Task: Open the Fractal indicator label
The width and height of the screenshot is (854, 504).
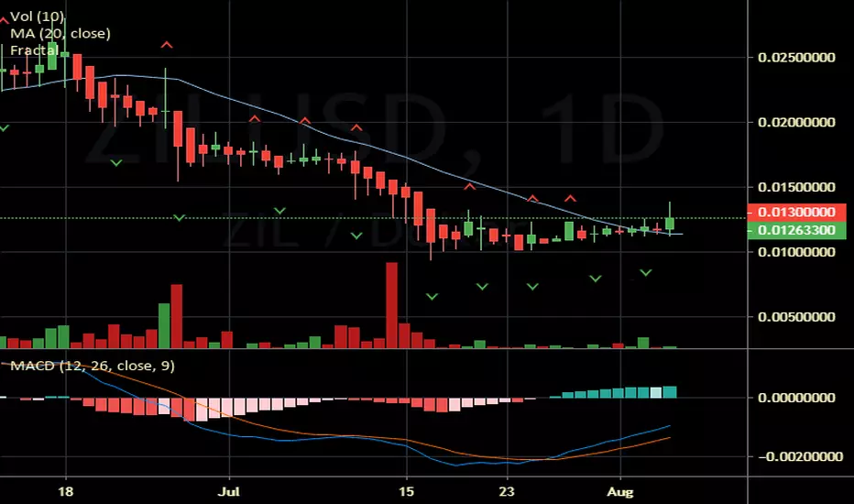Action: [34, 50]
